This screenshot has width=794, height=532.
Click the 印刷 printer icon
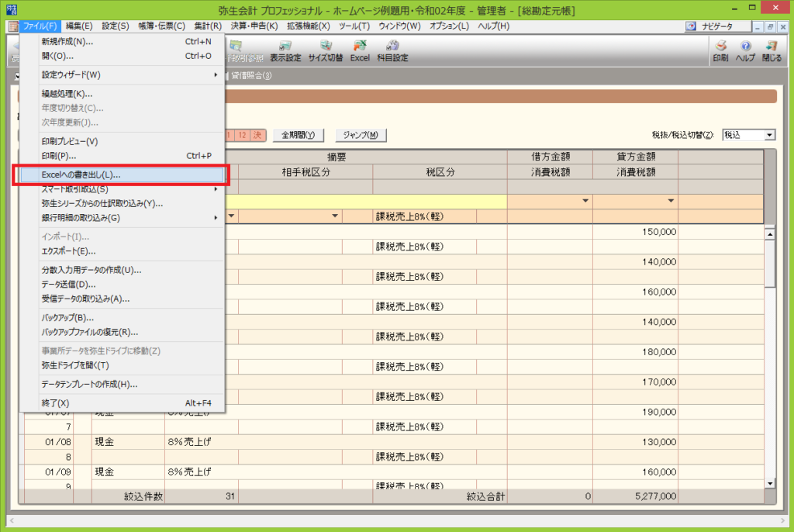(720, 50)
